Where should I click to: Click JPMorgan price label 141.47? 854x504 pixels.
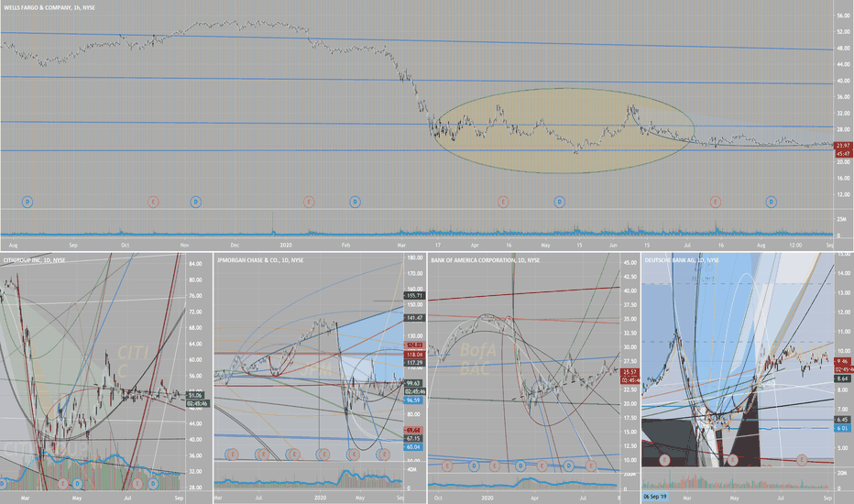pyautogui.click(x=414, y=318)
